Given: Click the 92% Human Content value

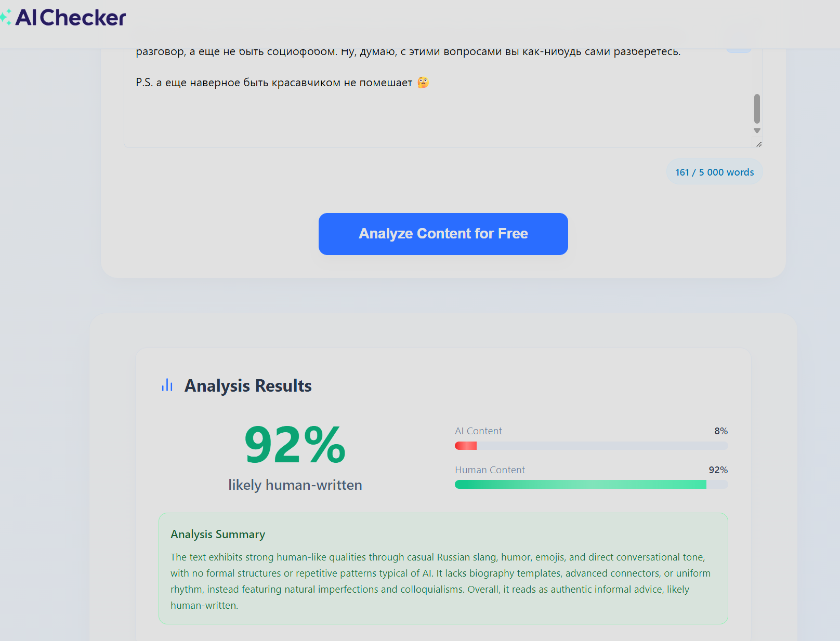Looking at the screenshot, I should point(718,470).
